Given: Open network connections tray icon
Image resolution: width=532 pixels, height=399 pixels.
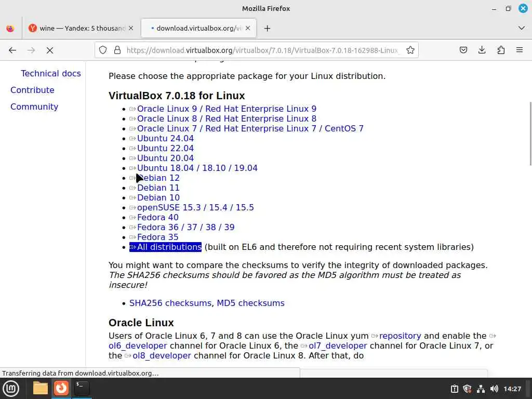Looking at the screenshot, I should [481, 389].
